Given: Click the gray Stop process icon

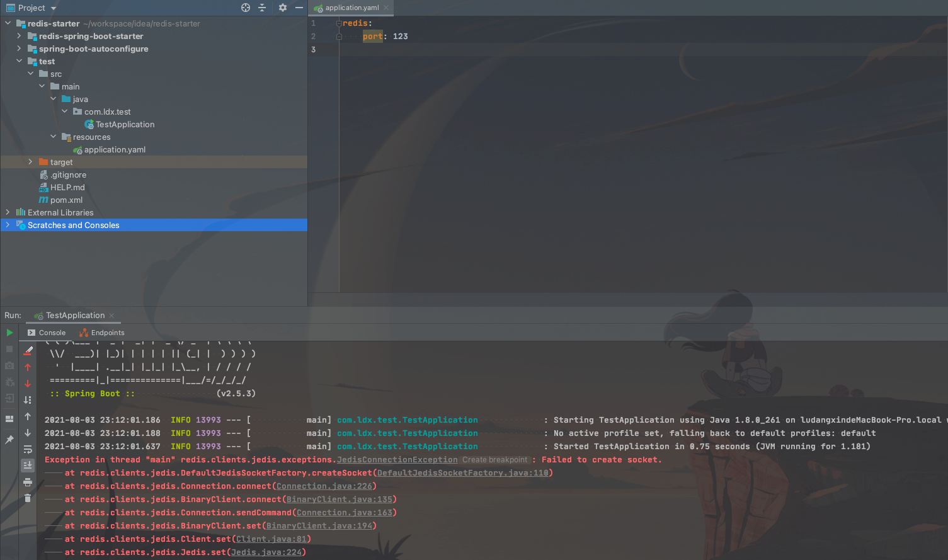Looking at the screenshot, I should tap(9, 349).
